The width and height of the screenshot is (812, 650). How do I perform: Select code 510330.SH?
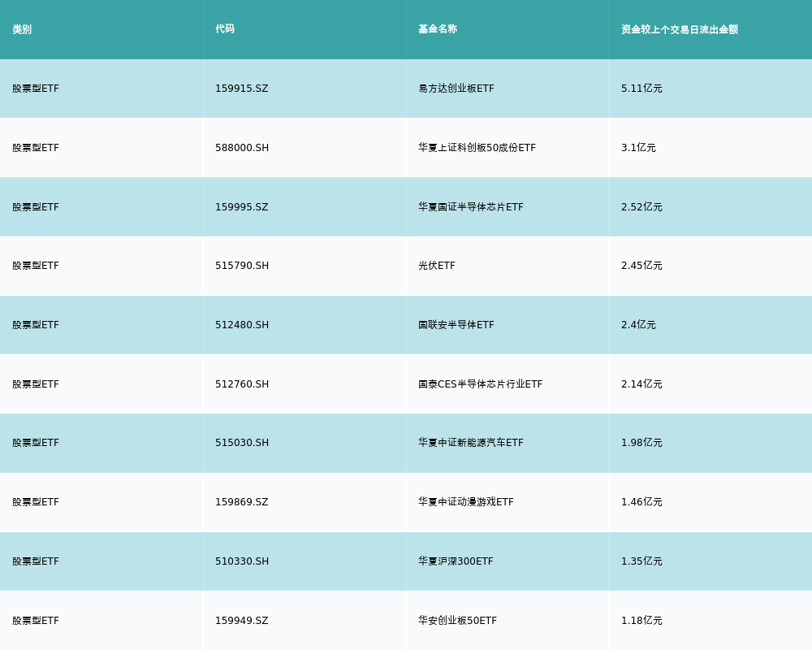pos(242,561)
